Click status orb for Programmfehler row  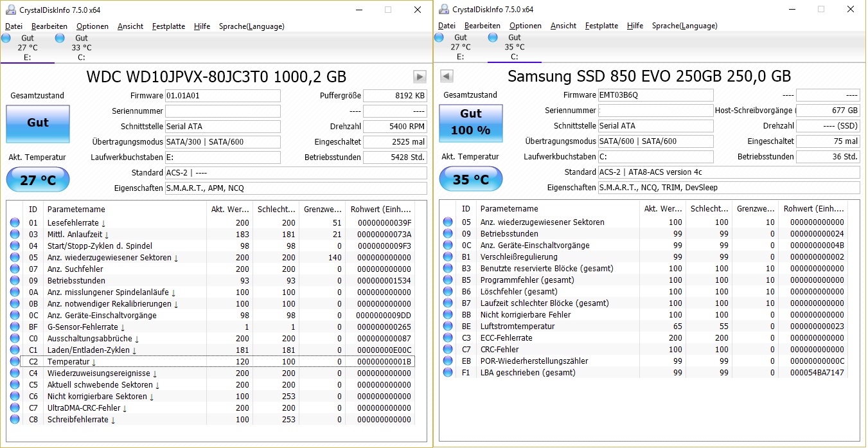448,280
